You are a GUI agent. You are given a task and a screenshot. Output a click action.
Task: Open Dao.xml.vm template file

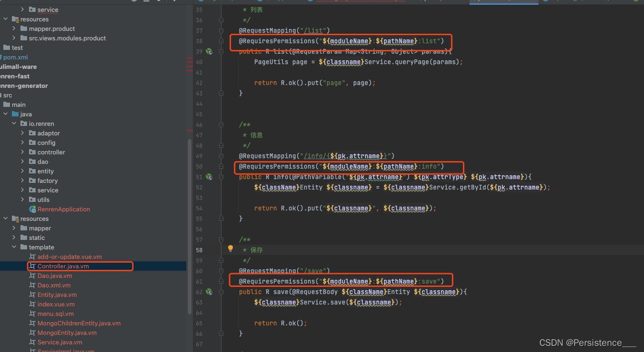(x=54, y=285)
